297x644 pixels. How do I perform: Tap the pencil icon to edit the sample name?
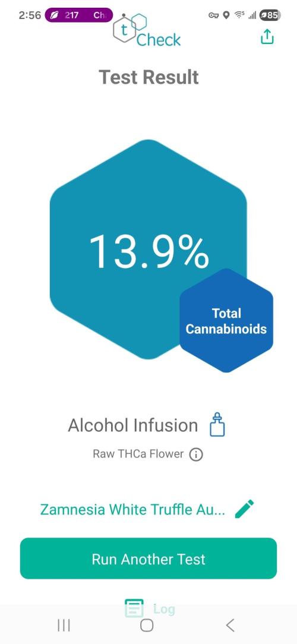click(244, 509)
